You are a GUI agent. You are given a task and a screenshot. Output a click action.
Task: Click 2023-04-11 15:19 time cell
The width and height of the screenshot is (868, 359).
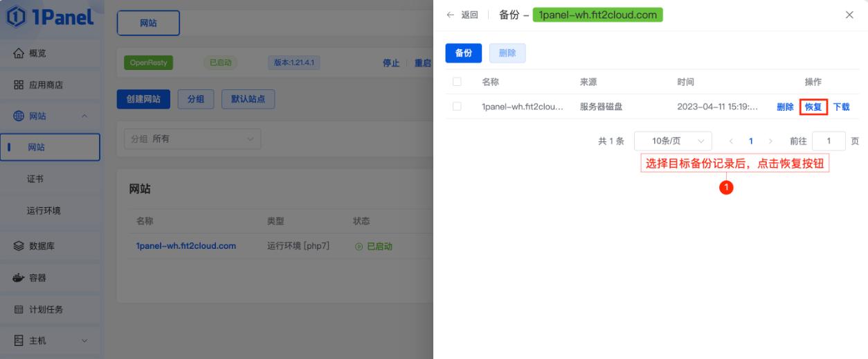click(x=718, y=107)
